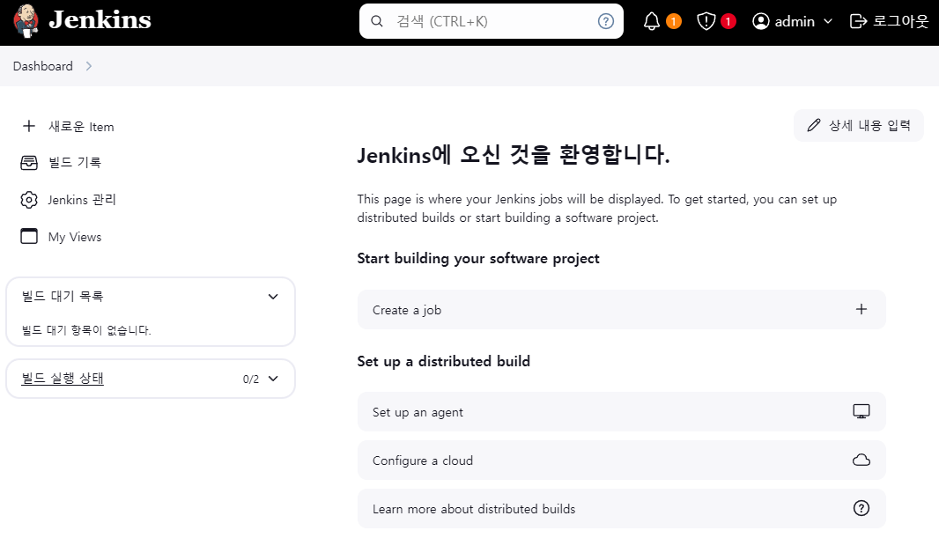Viewport: 939px width, 560px height.
Task: Open the Jenkins home title link
Action: (100, 20)
